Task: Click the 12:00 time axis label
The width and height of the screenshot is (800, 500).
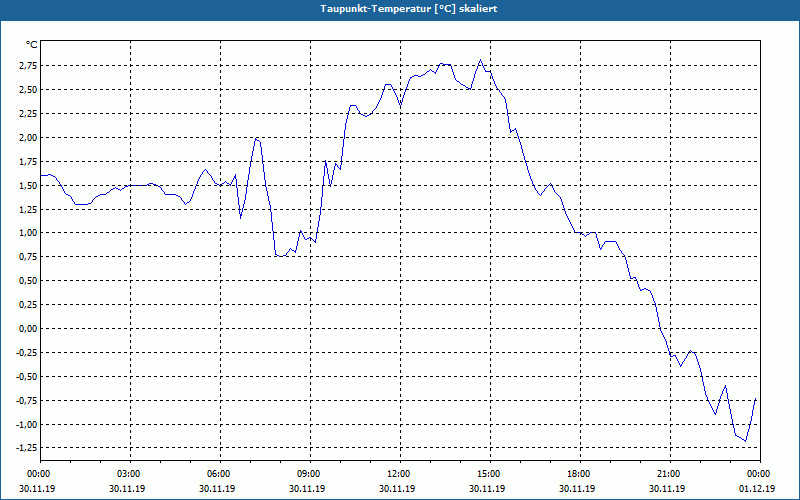Action: click(x=400, y=474)
